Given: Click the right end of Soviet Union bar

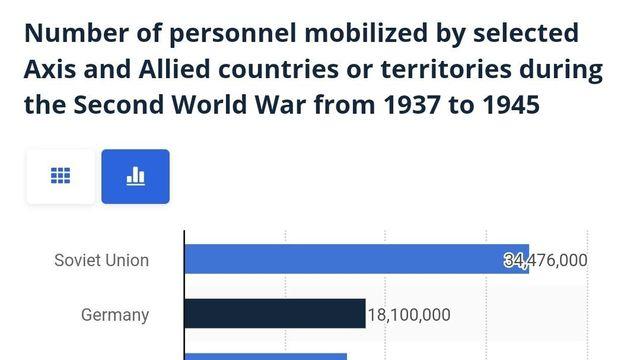Looking at the screenshot, I should 527,259.
